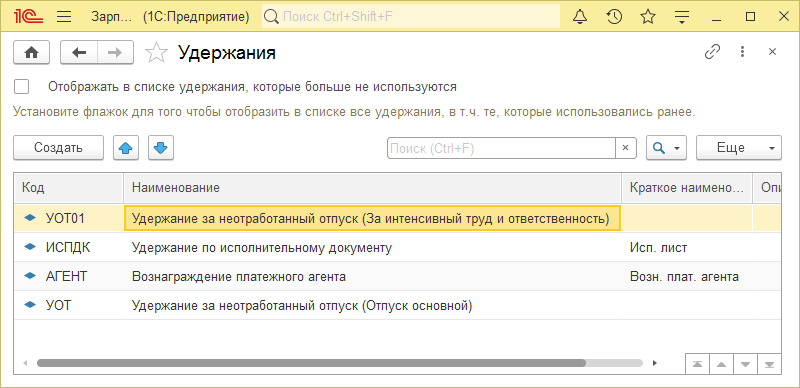The height and width of the screenshot is (388, 800).
Task: Jump to the last list record
Action: (769, 365)
